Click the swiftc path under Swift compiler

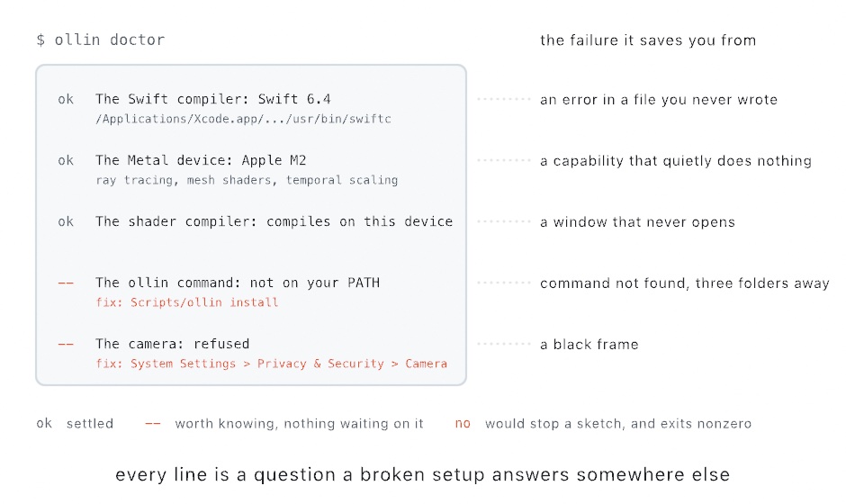tap(243, 119)
